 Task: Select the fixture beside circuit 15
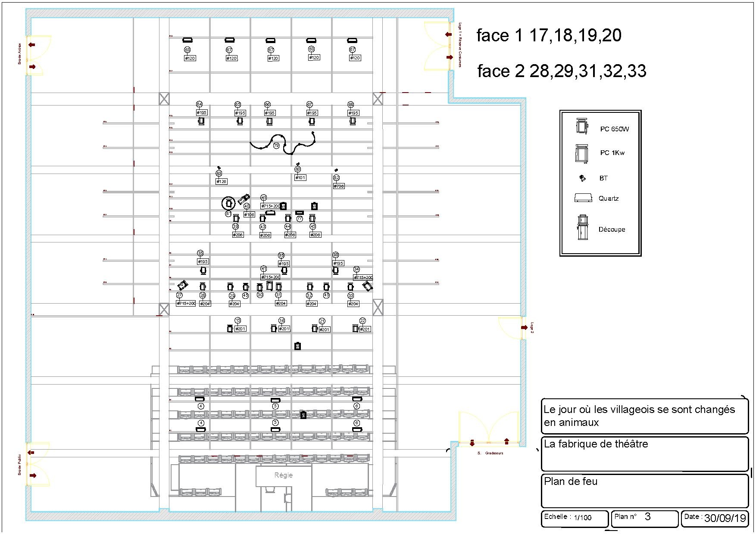(x=230, y=329)
